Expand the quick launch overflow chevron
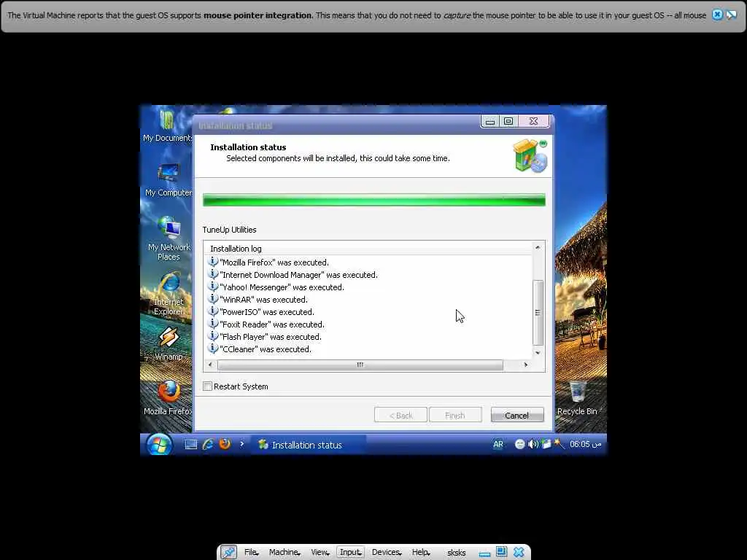The height and width of the screenshot is (560, 747). point(241,444)
